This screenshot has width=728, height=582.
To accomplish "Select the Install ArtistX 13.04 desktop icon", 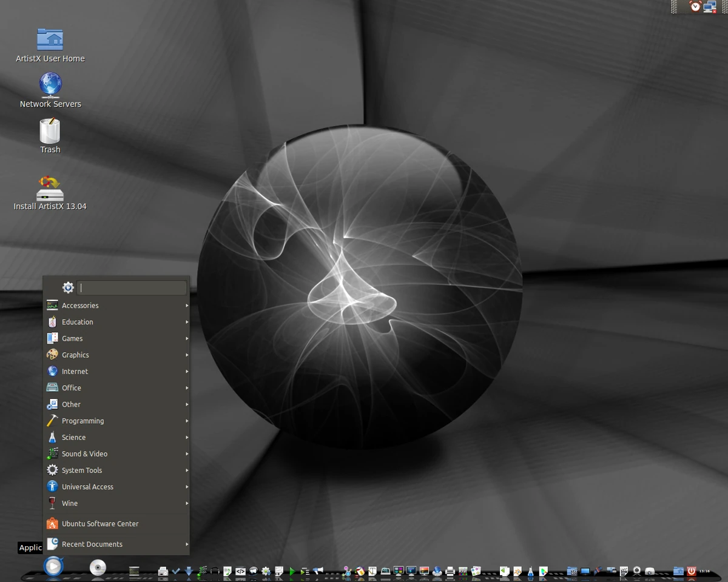I will coord(50,191).
